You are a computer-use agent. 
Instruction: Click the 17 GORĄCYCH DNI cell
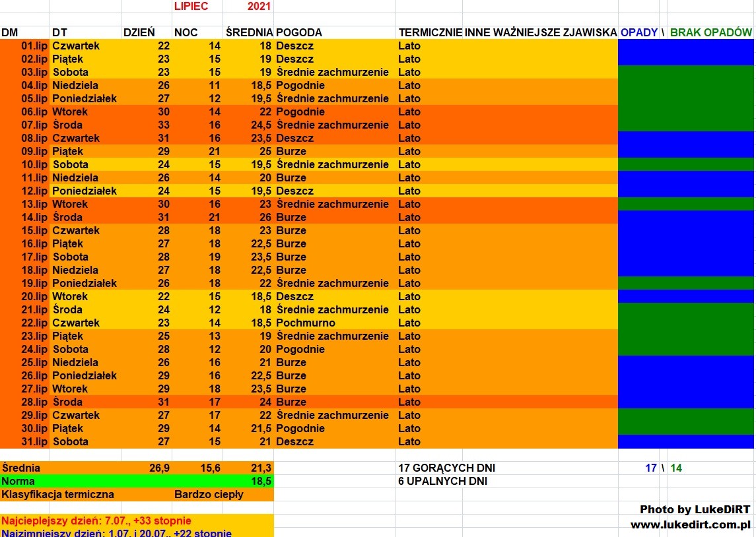point(446,468)
